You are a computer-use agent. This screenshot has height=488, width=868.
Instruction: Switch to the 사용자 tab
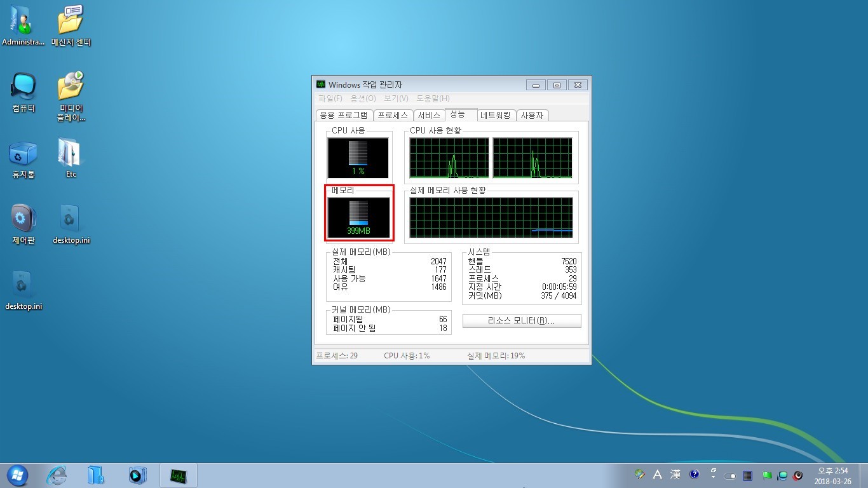coord(532,115)
